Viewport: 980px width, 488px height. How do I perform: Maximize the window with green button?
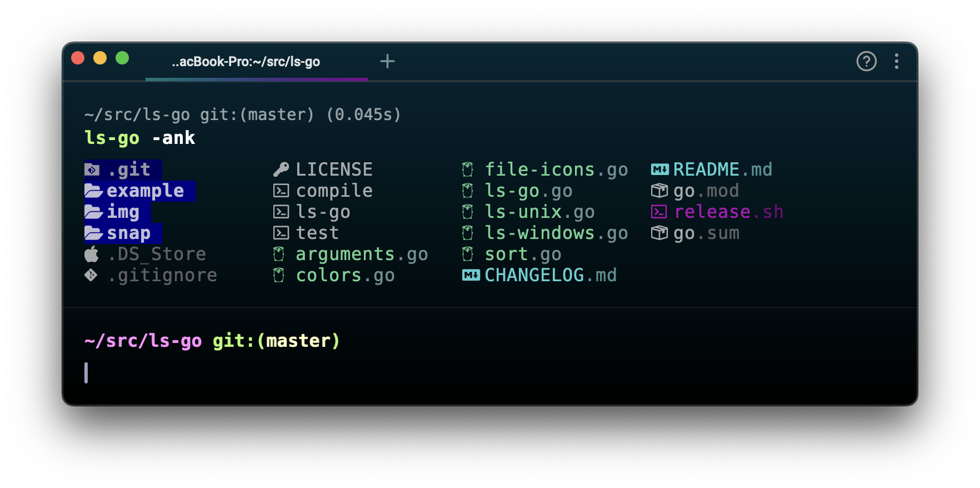pos(122,58)
